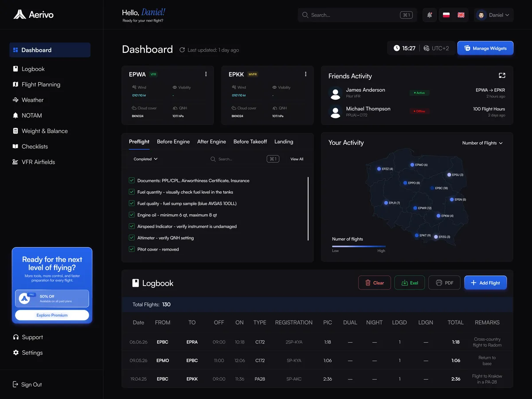Uncheck Documents: PPL/CPL checklist item

[132, 180]
